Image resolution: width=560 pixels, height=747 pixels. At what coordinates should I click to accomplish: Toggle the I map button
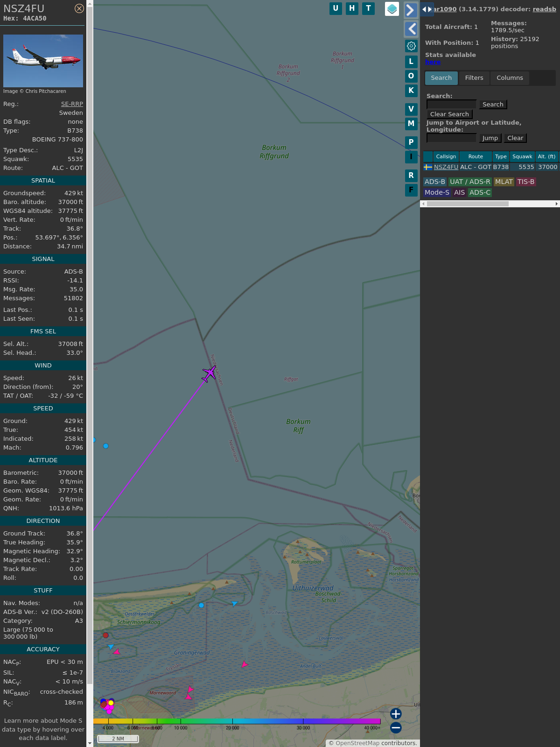pyautogui.click(x=411, y=157)
